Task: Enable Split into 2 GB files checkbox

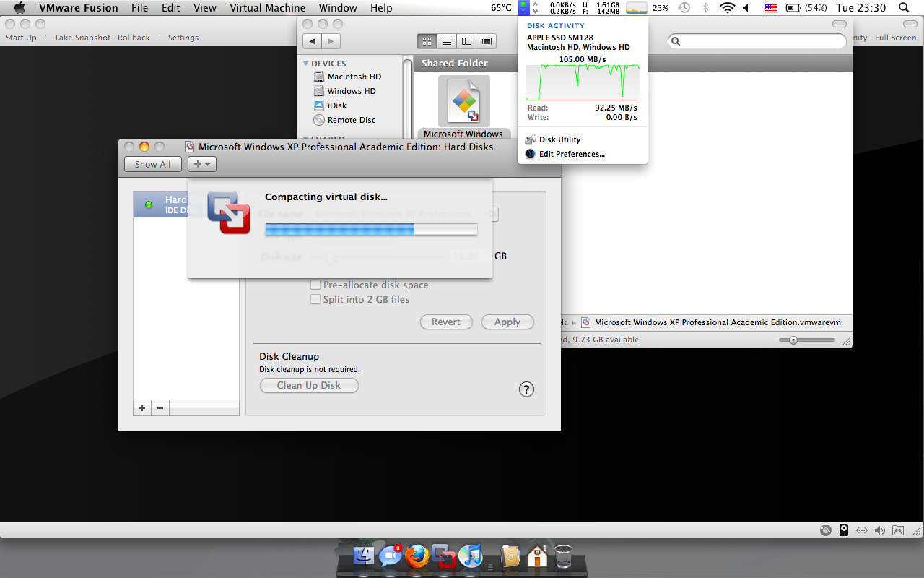Action: click(315, 299)
